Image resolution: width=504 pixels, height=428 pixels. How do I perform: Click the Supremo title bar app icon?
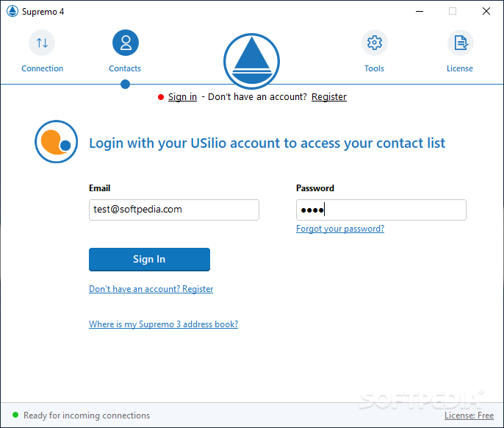pos(12,11)
